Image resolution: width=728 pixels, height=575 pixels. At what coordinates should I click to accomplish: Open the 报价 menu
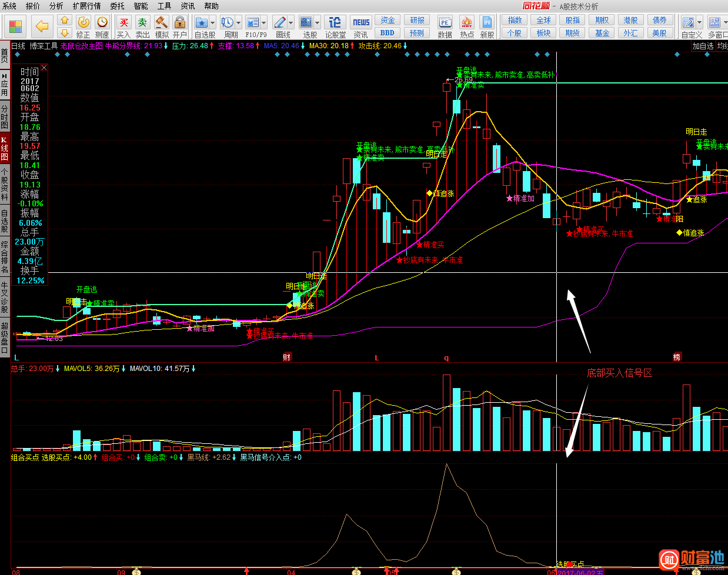33,6
